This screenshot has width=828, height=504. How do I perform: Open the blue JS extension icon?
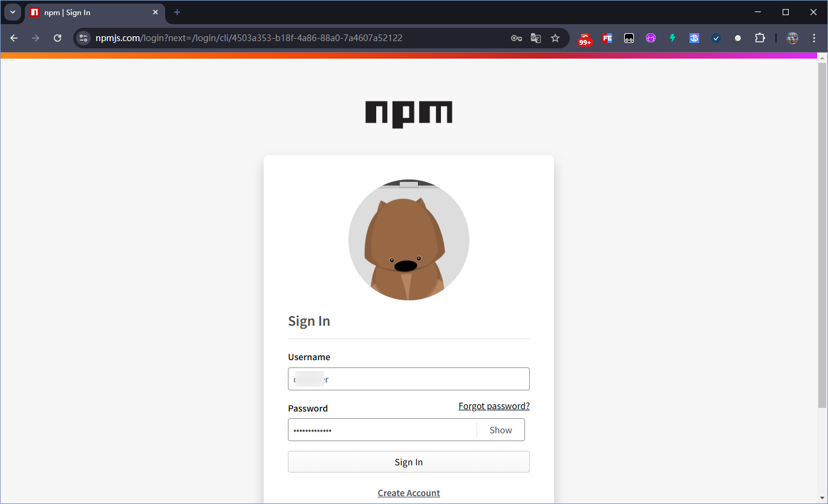click(694, 37)
